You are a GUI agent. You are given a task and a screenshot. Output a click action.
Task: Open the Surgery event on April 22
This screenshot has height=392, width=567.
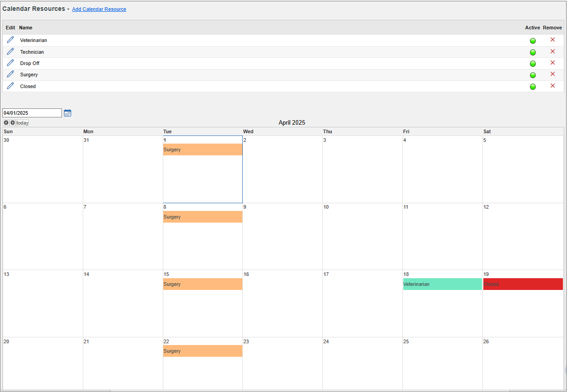(203, 351)
